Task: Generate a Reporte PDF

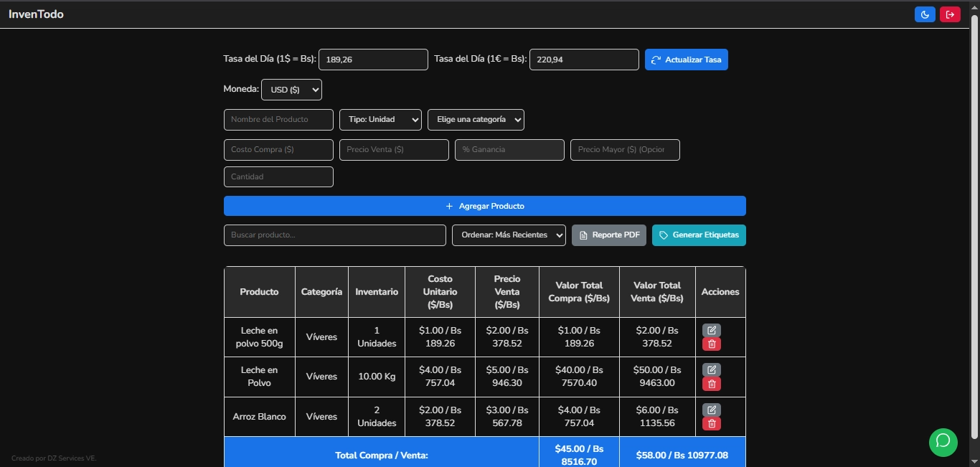Action: click(x=608, y=235)
